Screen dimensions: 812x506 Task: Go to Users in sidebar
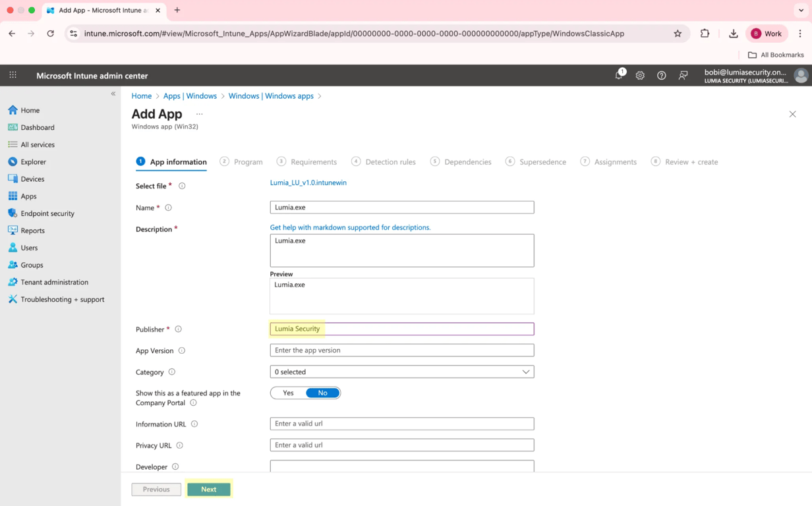[29, 248]
